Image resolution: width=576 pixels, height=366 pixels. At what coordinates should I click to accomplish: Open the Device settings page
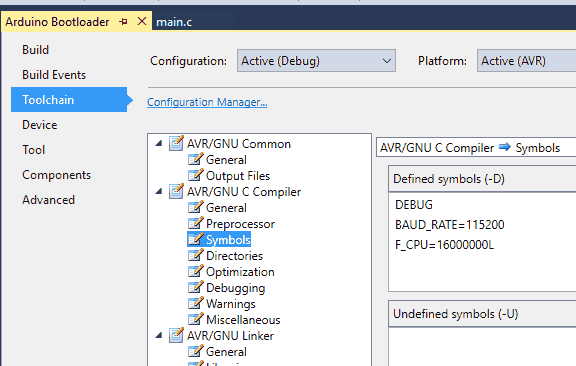coord(40,125)
